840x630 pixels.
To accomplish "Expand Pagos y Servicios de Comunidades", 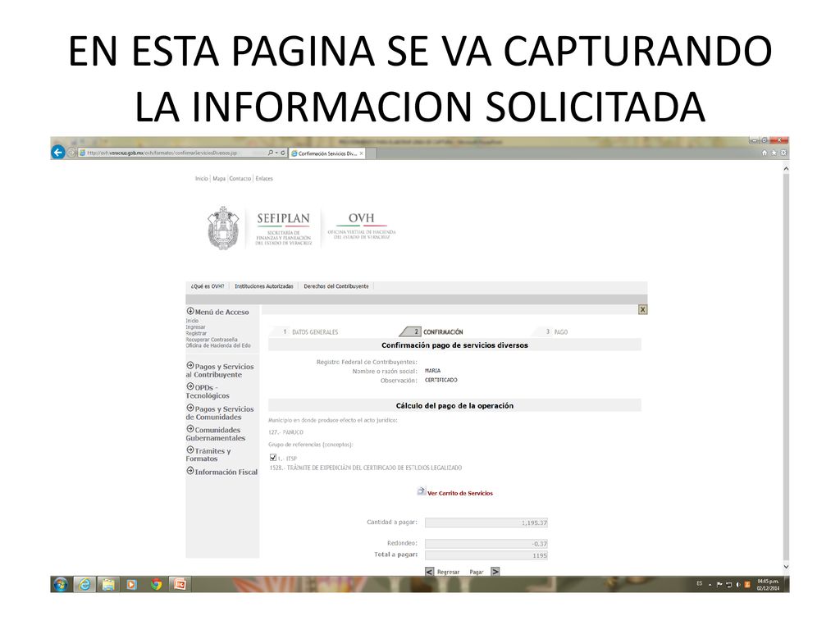I will point(220,413).
